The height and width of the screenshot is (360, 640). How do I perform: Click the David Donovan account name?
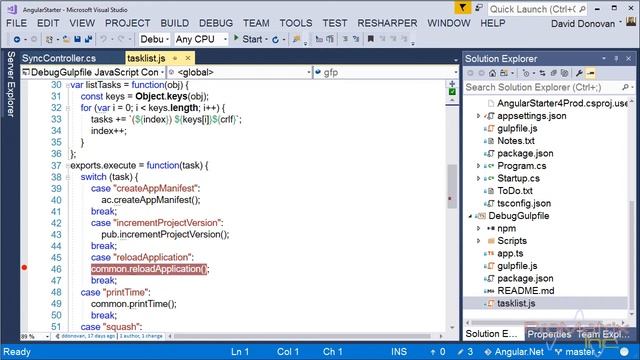pos(583,24)
